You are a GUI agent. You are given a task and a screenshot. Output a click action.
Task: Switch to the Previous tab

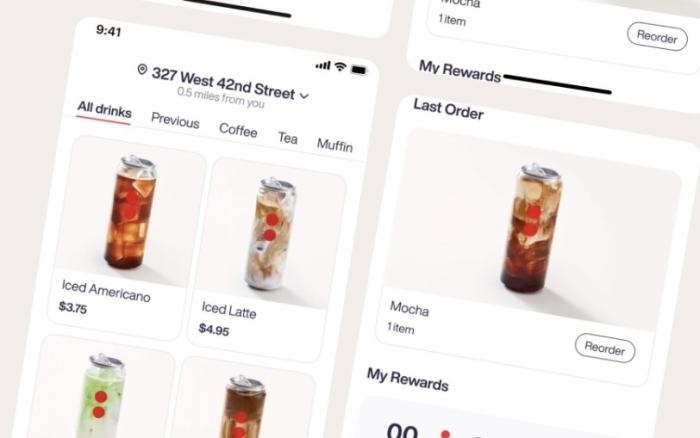click(175, 120)
